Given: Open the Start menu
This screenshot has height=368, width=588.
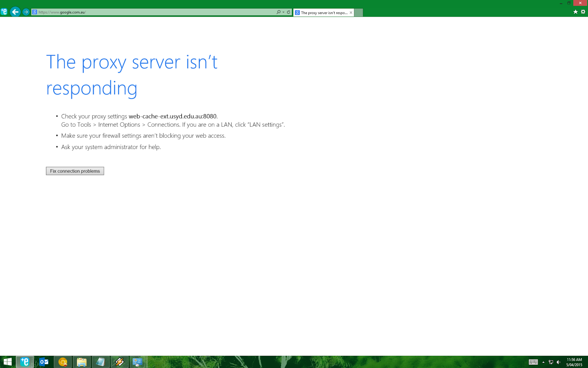Looking at the screenshot, I should tap(7, 362).
